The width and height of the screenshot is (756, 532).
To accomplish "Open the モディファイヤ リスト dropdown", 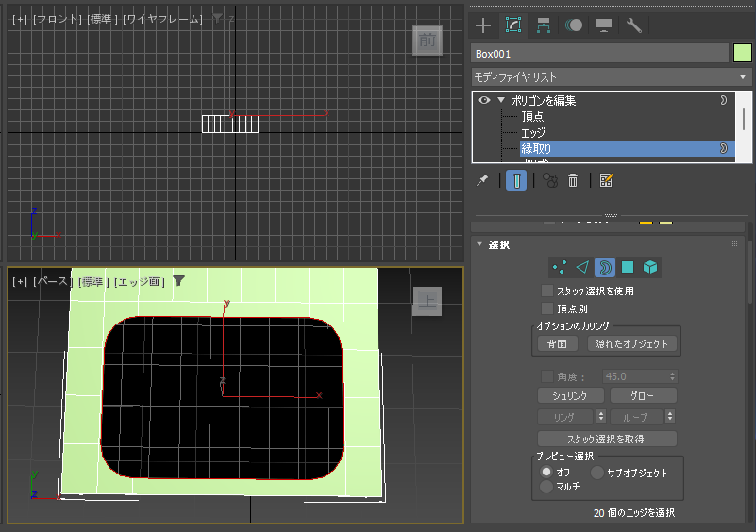I will tap(611, 77).
